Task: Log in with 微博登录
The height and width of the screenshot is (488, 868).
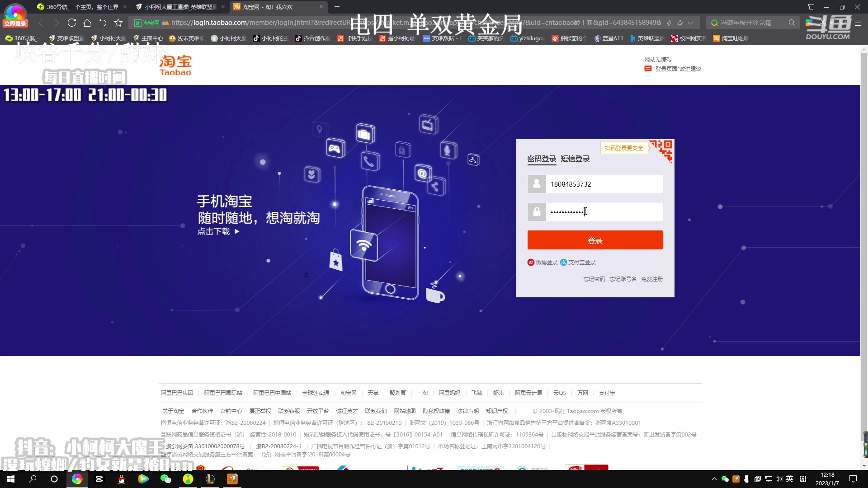Action: point(542,262)
